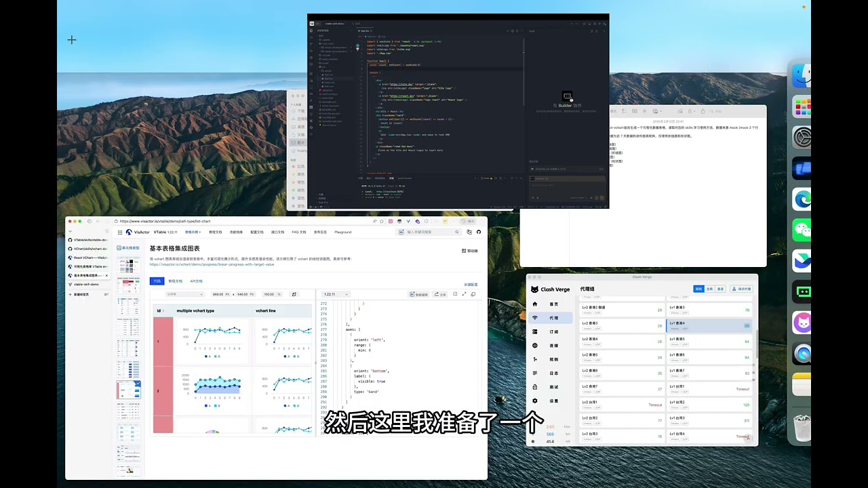The image size is (868, 488).
Task: Click the VisActor logo in the page header
Action: [x=138, y=232]
